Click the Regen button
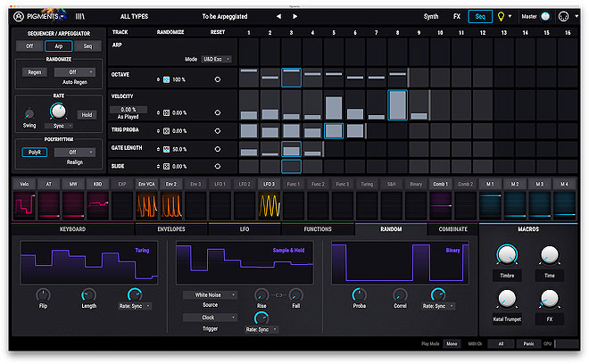This screenshot has height=364, width=589. (x=35, y=72)
